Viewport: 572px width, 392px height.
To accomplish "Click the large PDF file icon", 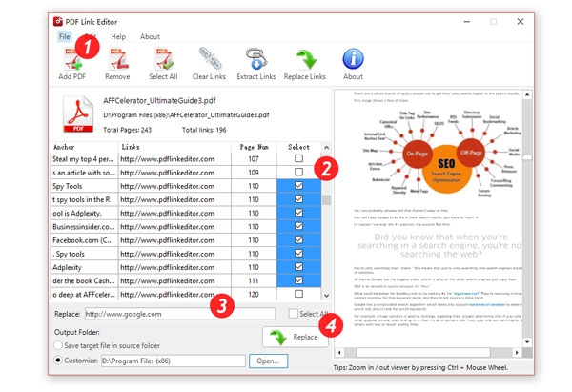I will coord(78,113).
